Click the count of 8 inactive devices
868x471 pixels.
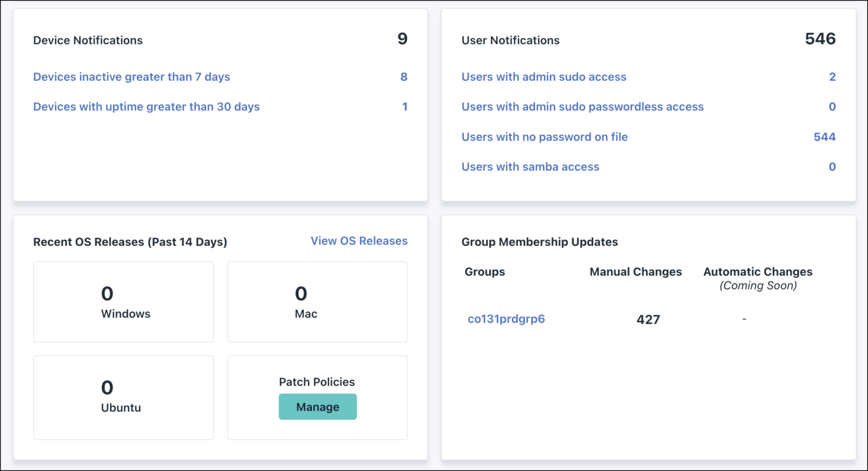click(x=405, y=77)
